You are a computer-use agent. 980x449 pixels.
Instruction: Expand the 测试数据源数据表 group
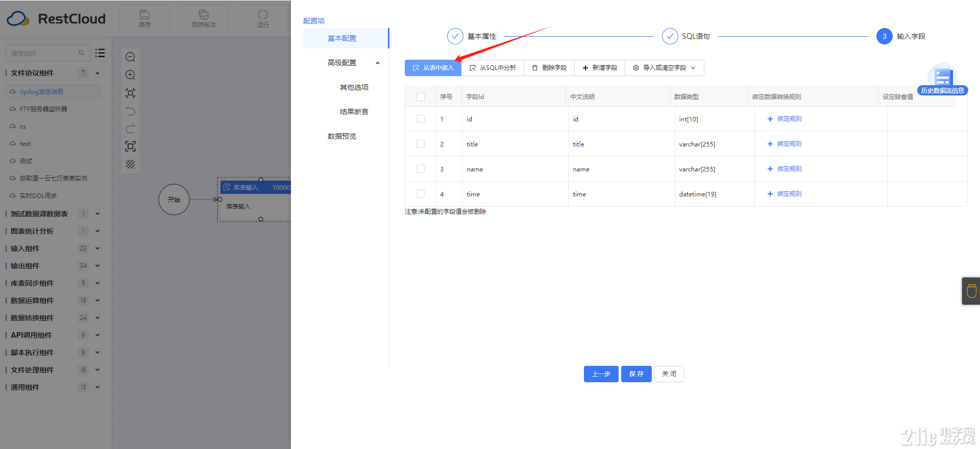(97, 214)
